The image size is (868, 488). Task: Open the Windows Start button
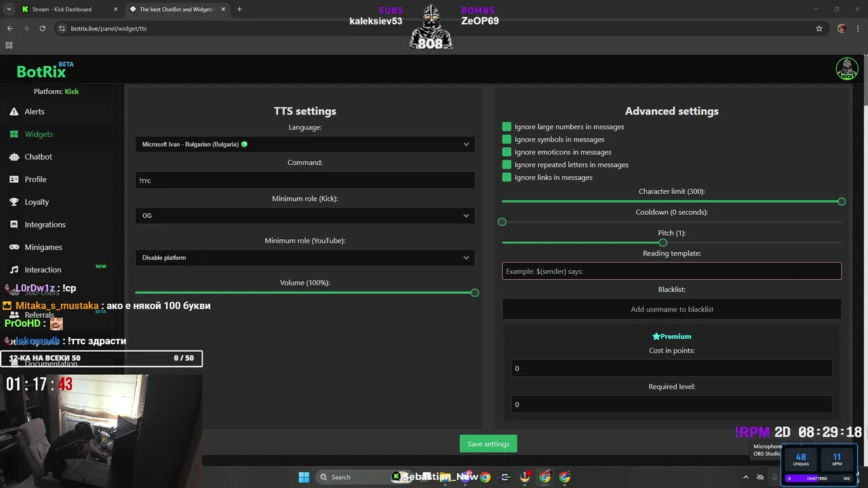pyautogui.click(x=304, y=477)
